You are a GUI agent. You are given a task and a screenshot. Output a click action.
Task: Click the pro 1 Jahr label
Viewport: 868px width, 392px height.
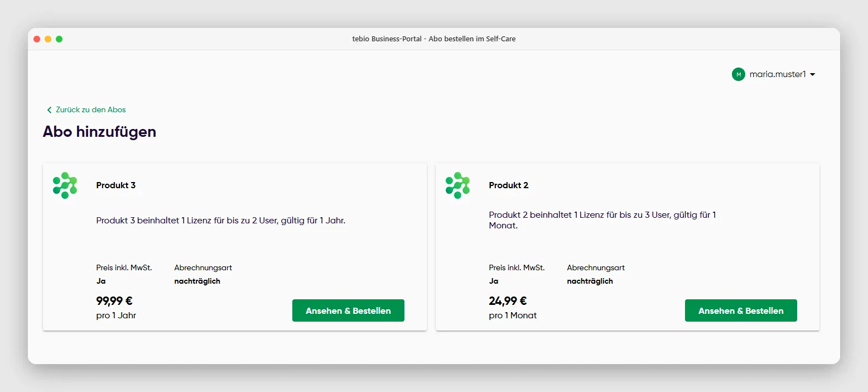coord(116,315)
